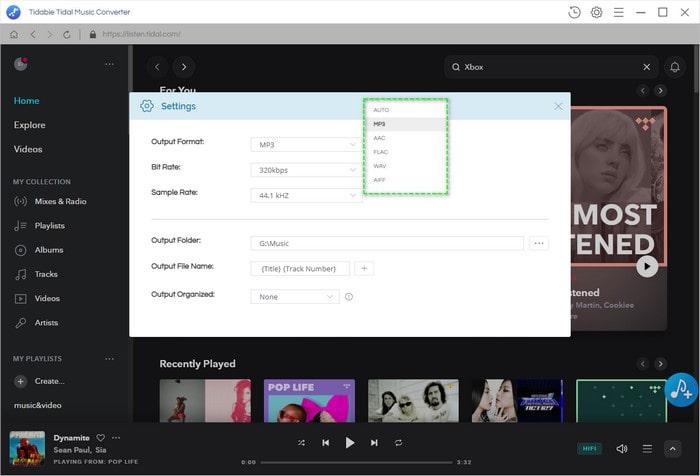Reload the Tidal page
The width and height of the screenshot is (700, 476).
(67, 34)
